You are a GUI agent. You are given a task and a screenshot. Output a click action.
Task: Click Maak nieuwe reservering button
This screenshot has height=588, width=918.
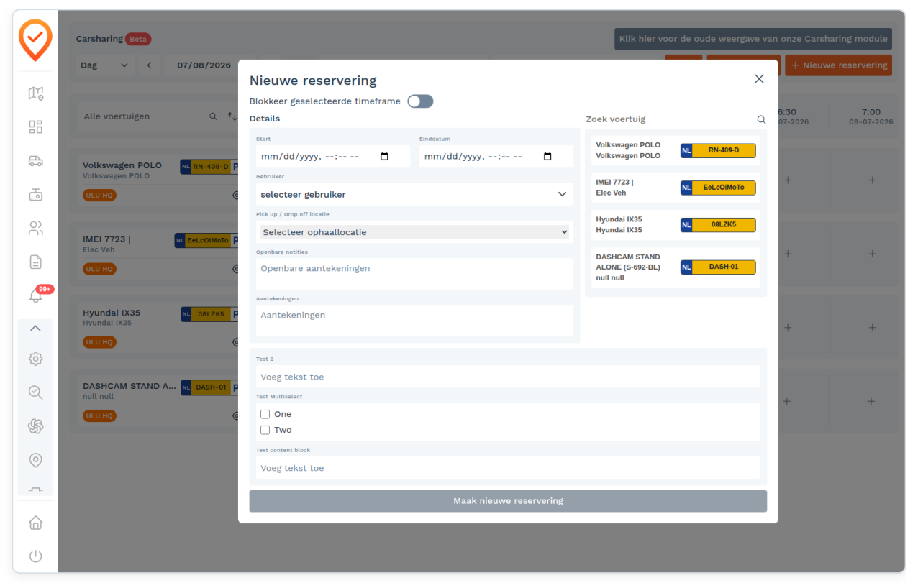[x=508, y=501]
